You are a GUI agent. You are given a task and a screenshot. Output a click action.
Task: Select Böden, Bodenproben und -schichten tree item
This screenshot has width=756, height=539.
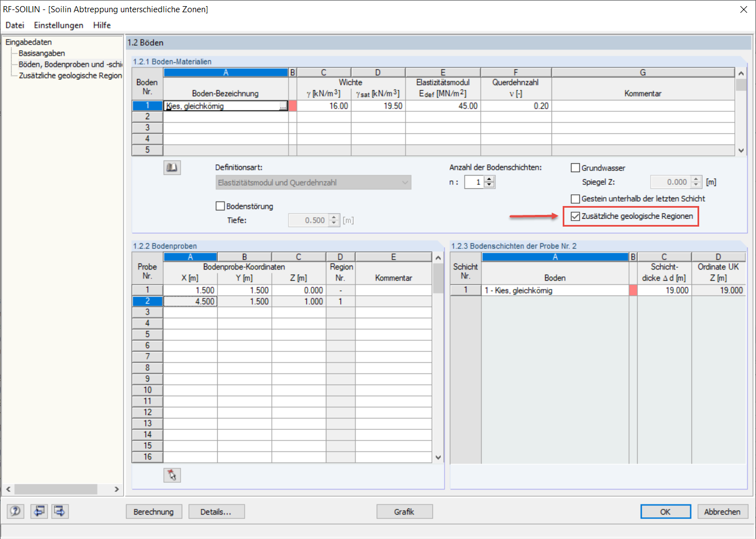pyautogui.click(x=70, y=65)
